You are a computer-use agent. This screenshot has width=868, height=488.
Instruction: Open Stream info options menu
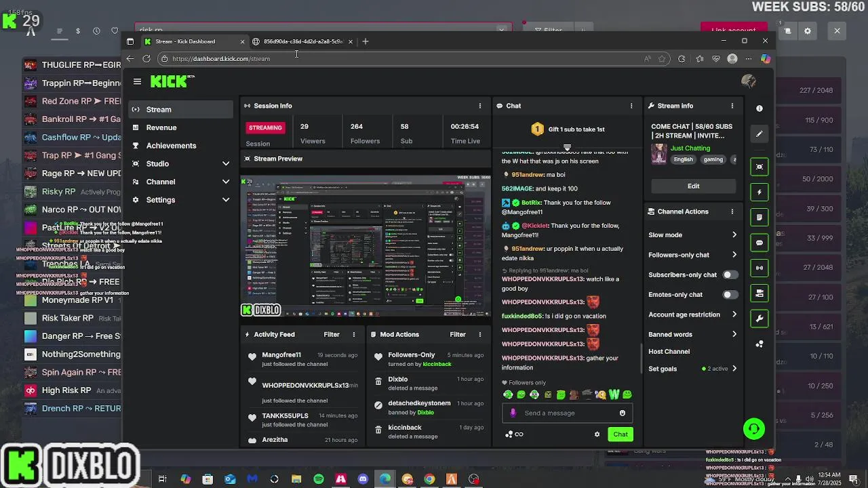click(x=732, y=106)
